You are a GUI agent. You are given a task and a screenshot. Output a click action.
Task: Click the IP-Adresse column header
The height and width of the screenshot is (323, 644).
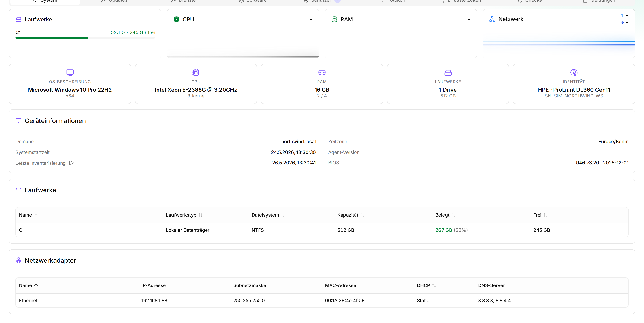coord(153,285)
